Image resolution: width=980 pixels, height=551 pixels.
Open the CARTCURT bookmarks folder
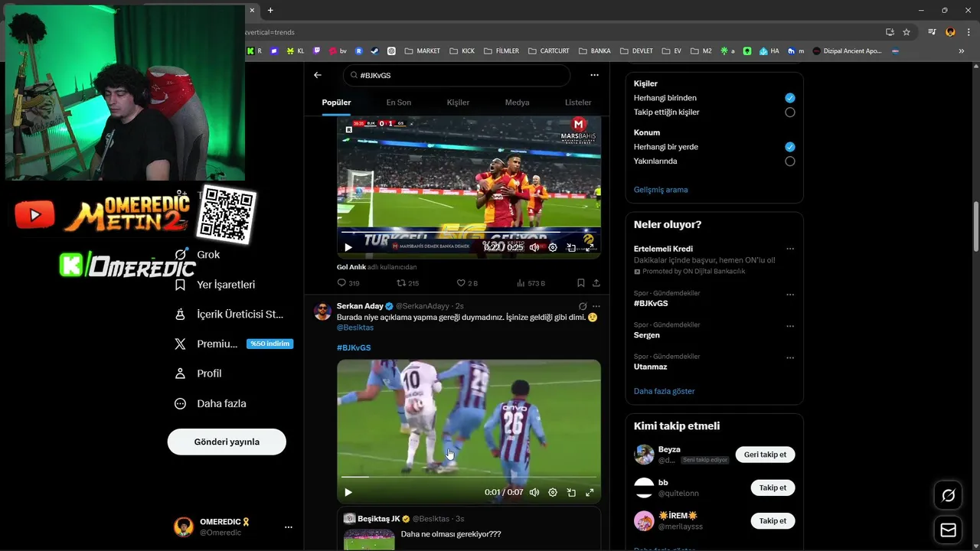(x=549, y=51)
